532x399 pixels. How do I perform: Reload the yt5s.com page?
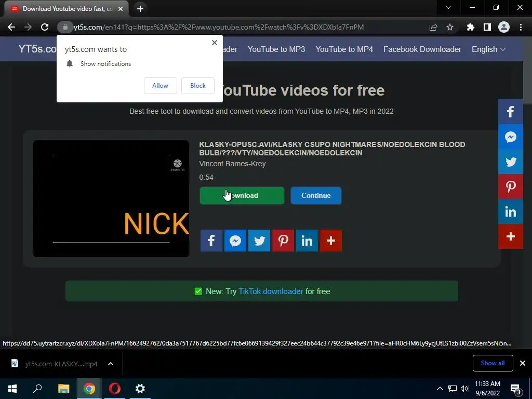(x=45, y=27)
